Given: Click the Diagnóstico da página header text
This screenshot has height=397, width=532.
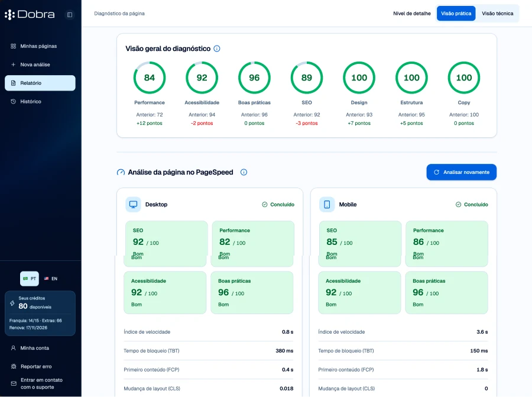Looking at the screenshot, I should point(119,14).
